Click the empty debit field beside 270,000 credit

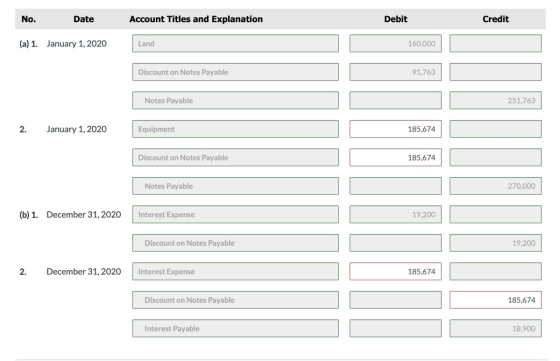point(395,186)
